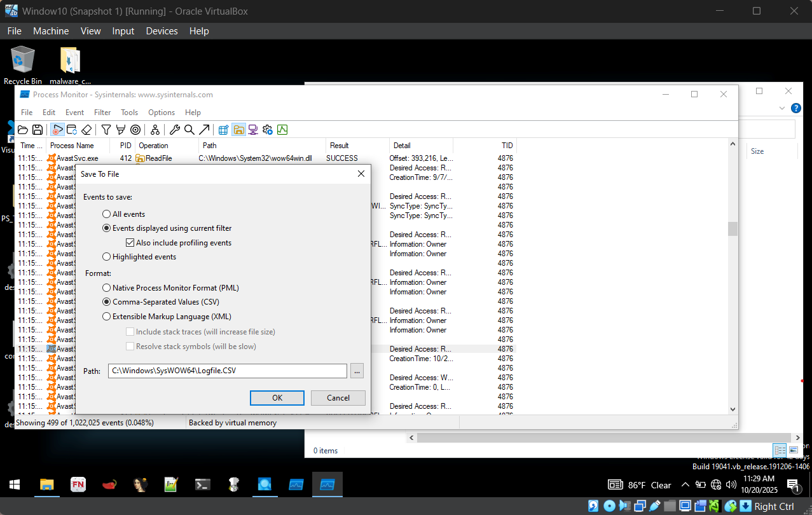Click the Save floppy disk toolbar icon
Screen dimensions: 812x515
click(38, 130)
